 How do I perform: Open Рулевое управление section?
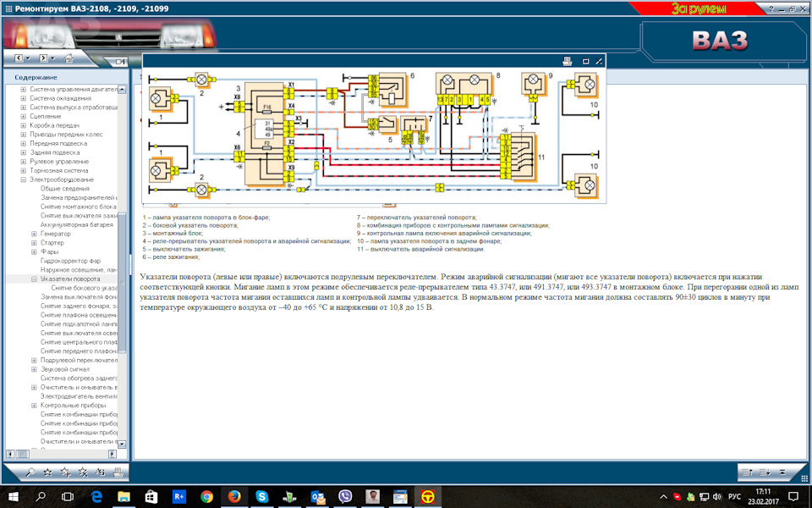[x=59, y=161]
